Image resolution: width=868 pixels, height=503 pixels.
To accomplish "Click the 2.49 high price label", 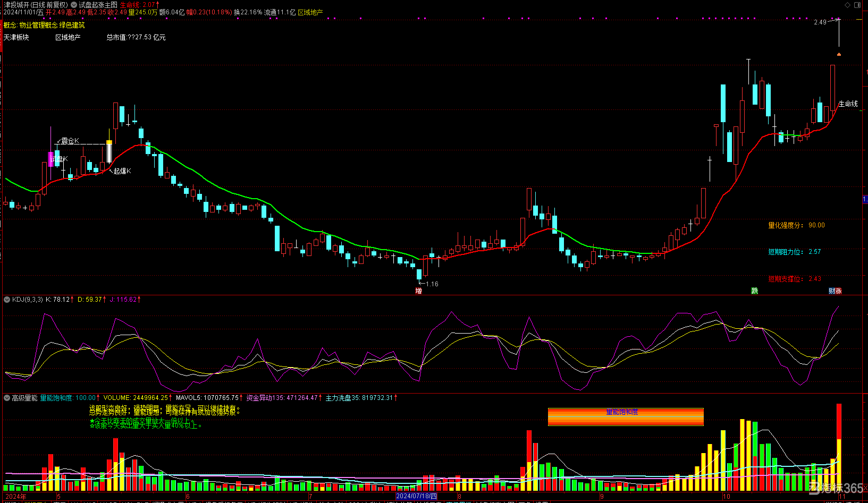I will point(820,22).
